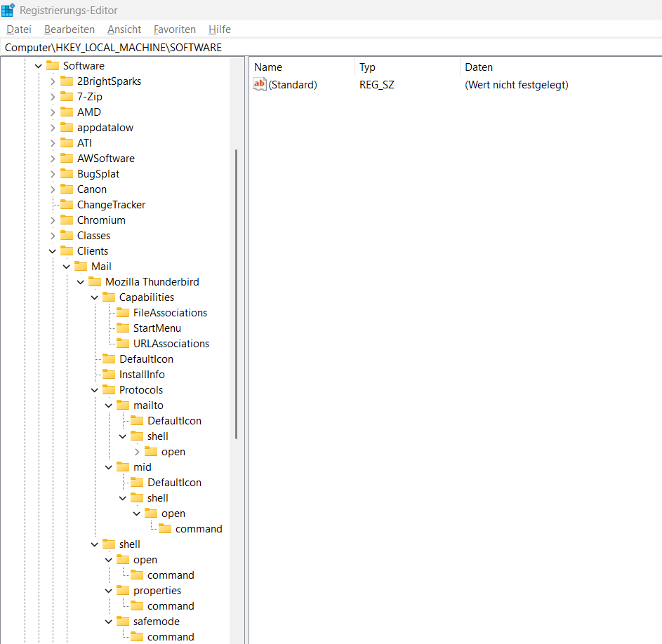662x644 pixels.
Task: Select the Mozilla Thunderbird folder icon
Action: pyautogui.click(x=95, y=281)
